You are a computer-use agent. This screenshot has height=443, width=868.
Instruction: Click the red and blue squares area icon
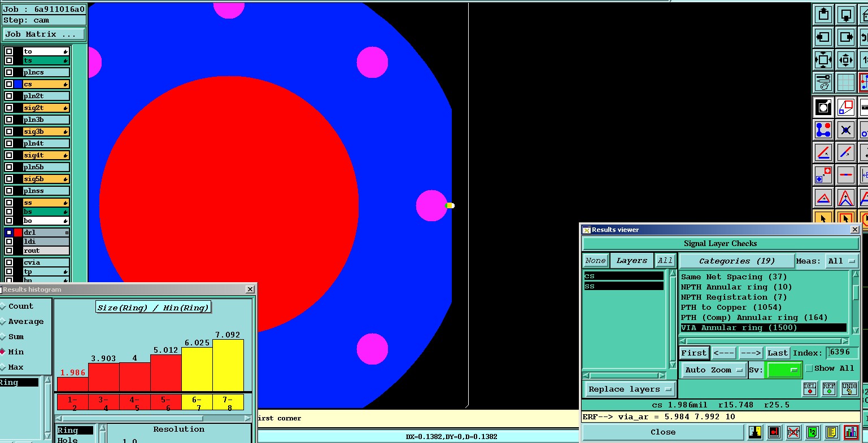tap(845, 107)
